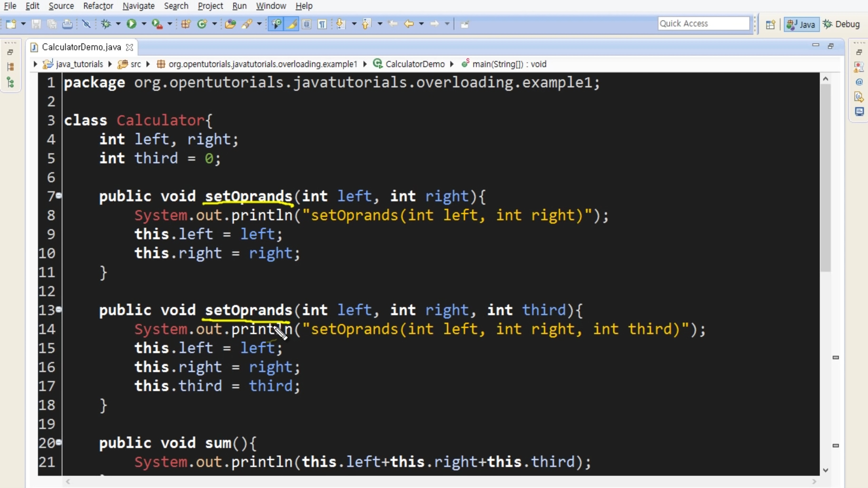Click the scrollbar down arrow
The image size is (868, 488).
pyautogui.click(x=826, y=470)
